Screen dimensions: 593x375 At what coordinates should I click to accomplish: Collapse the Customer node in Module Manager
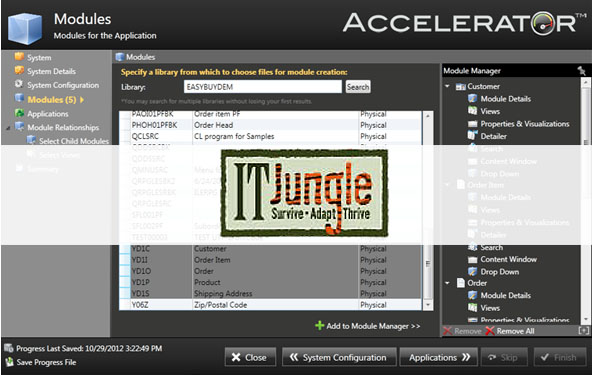[447, 86]
